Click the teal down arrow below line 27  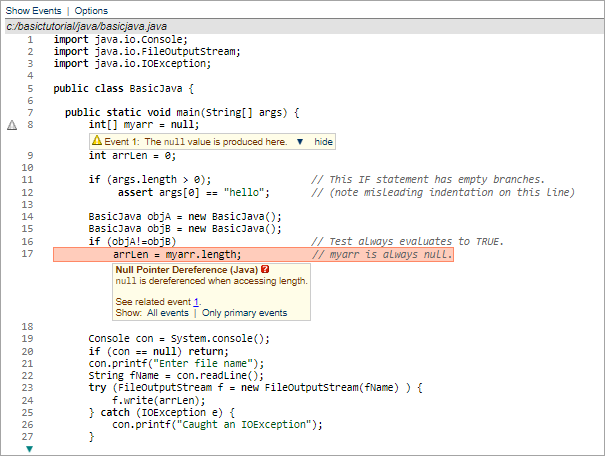29,449
